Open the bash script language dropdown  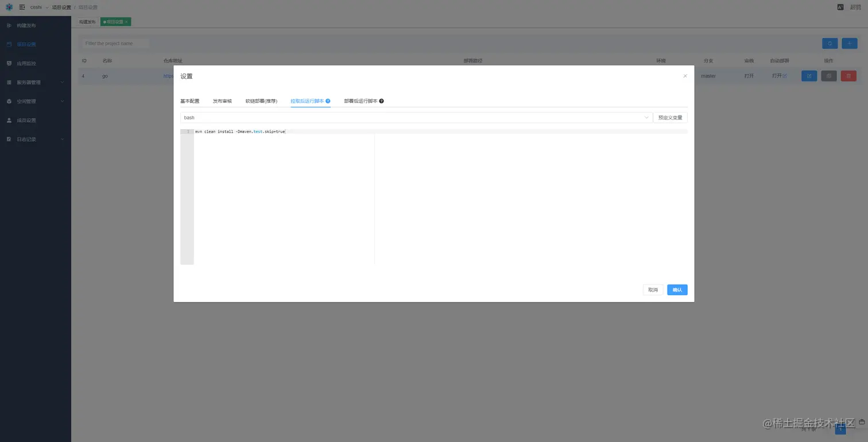(x=647, y=117)
